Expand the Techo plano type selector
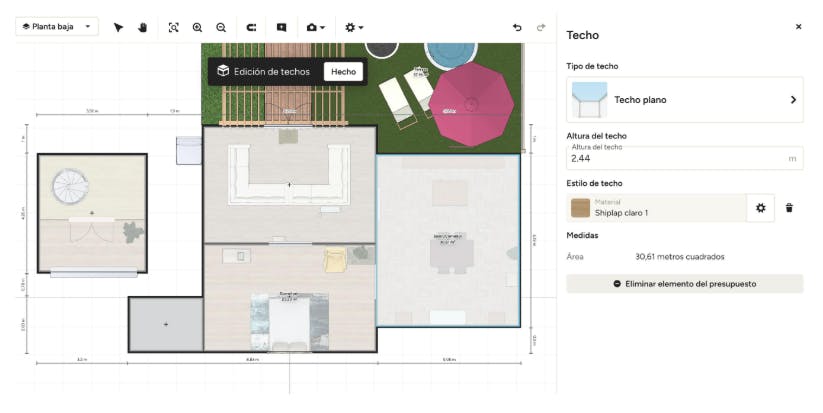This screenshot has height=413, width=823. click(684, 100)
